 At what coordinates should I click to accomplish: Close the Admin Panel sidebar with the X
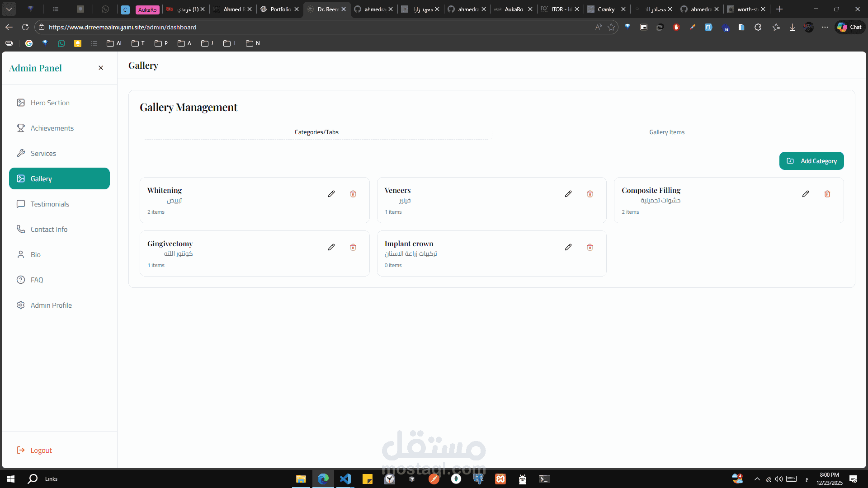point(101,68)
